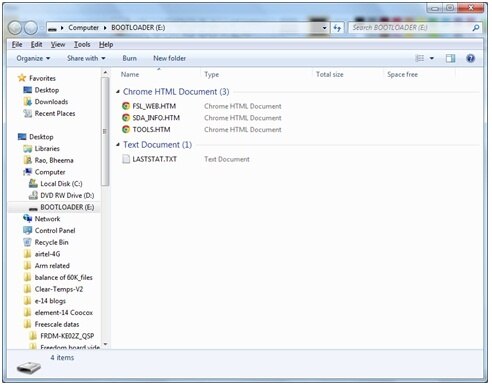Select the LASTSTAT.TXT file name

click(155, 159)
